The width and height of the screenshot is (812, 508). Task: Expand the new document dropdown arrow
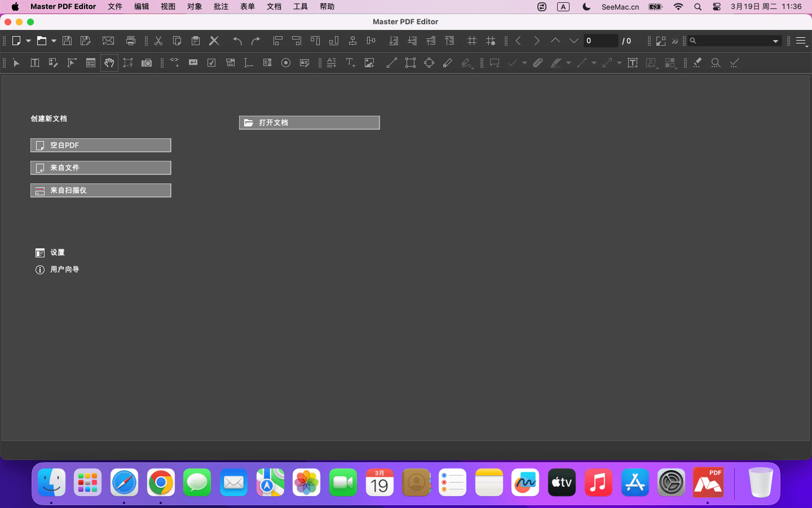pyautogui.click(x=28, y=41)
